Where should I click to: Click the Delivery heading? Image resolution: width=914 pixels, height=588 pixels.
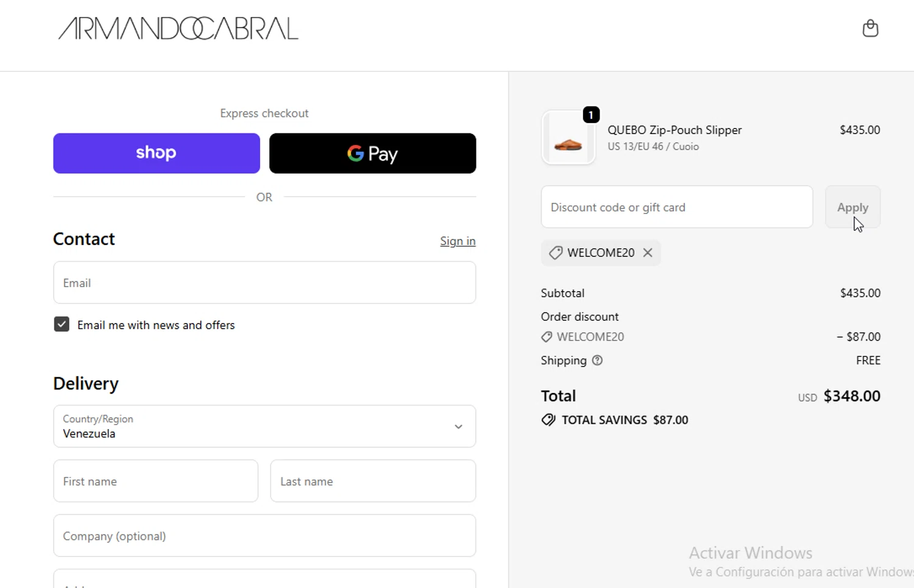click(x=86, y=383)
